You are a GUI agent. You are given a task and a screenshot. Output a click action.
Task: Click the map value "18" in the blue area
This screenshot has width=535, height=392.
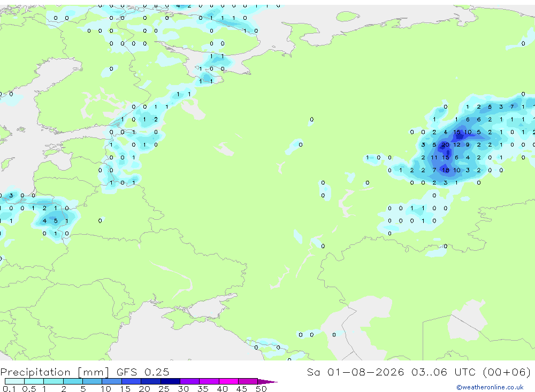[x=445, y=170]
